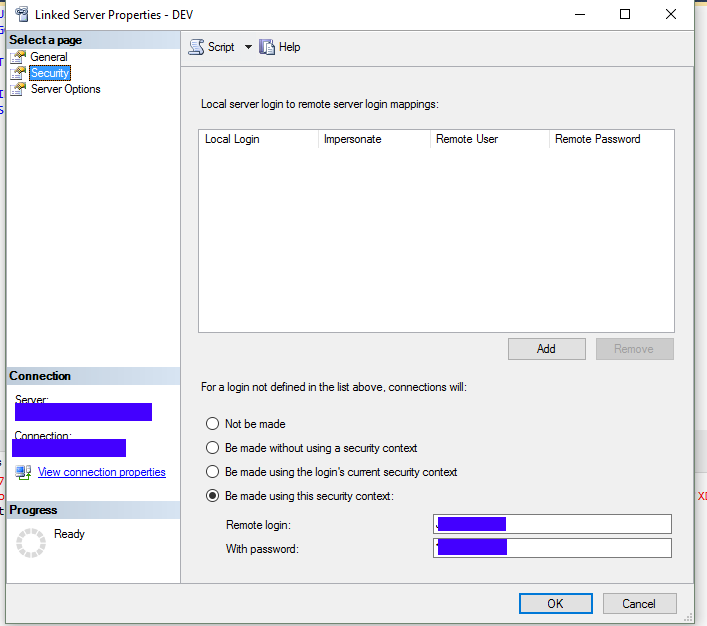Image resolution: width=707 pixels, height=626 pixels.
Task: Click into the With password field
Action: point(552,548)
